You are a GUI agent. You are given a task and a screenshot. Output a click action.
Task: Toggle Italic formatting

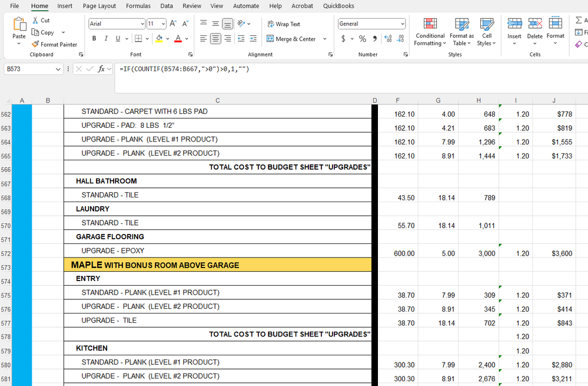[x=106, y=38]
